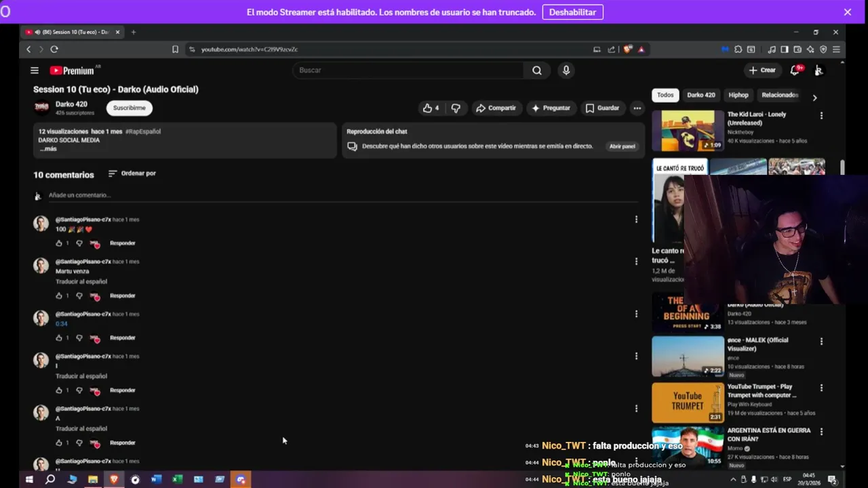Toggle the browser sidebar panel
This screenshot has height=488, width=868.
(785, 49)
